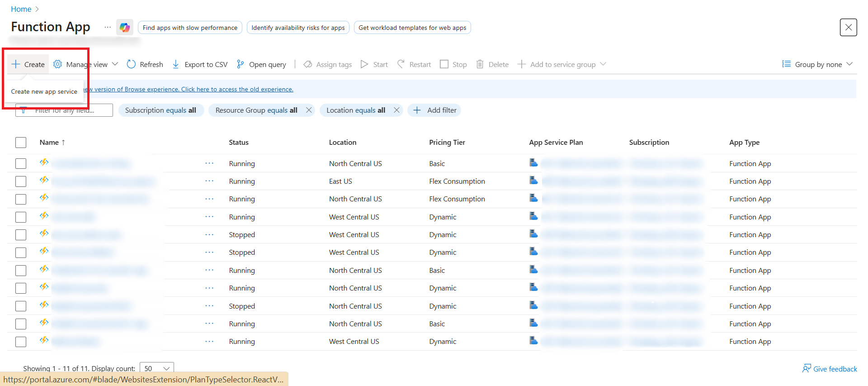
Task: Refresh the function app list
Action: coord(145,64)
